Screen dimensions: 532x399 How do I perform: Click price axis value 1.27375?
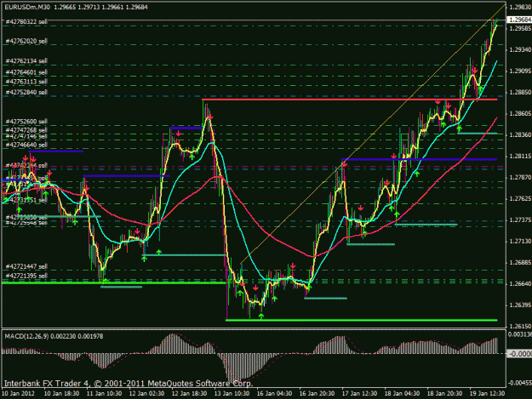(x=520, y=220)
